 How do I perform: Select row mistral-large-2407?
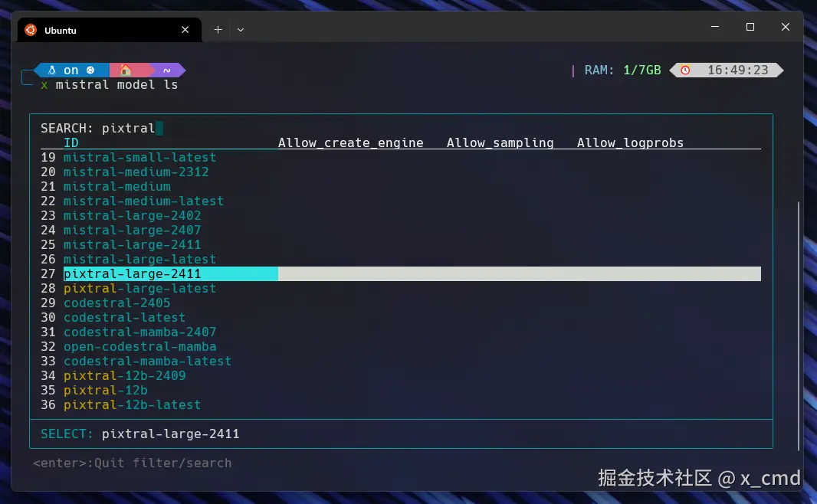coord(401,230)
